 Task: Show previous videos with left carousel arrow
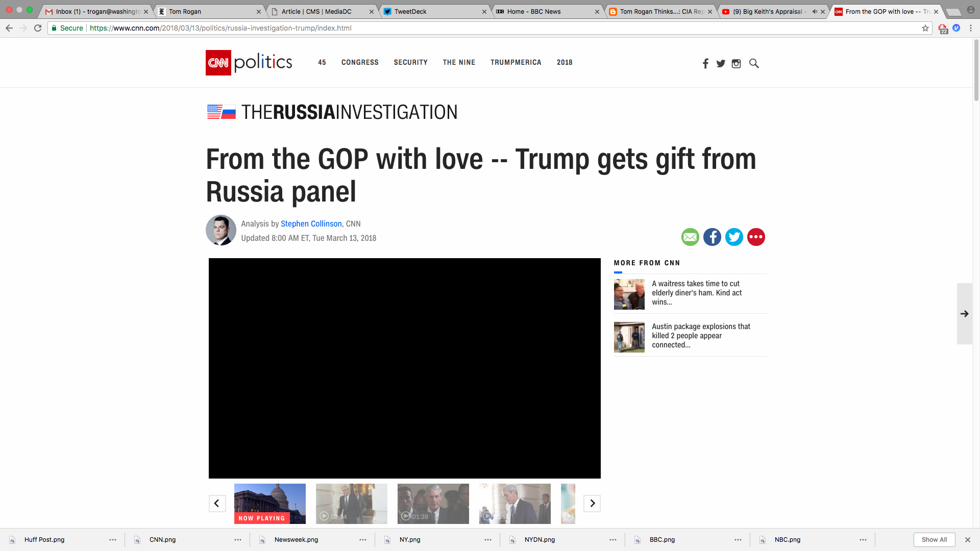click(x=217, y=504)
